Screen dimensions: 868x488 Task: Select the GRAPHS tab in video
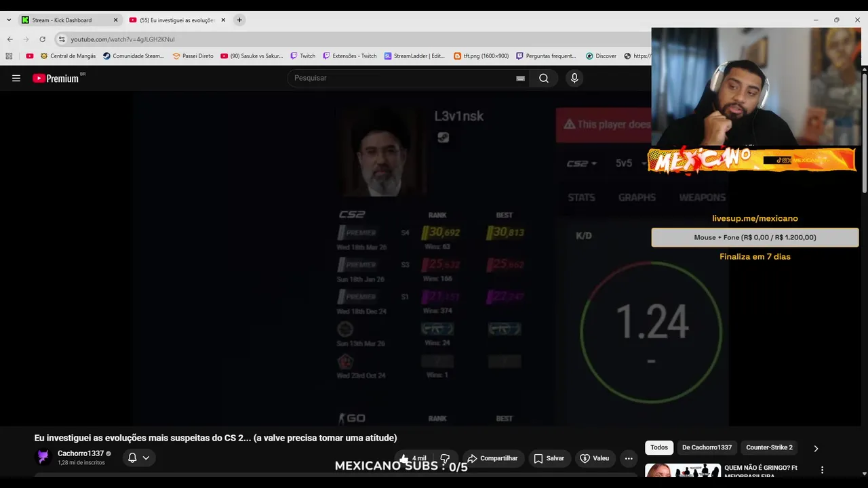(637, 197)
